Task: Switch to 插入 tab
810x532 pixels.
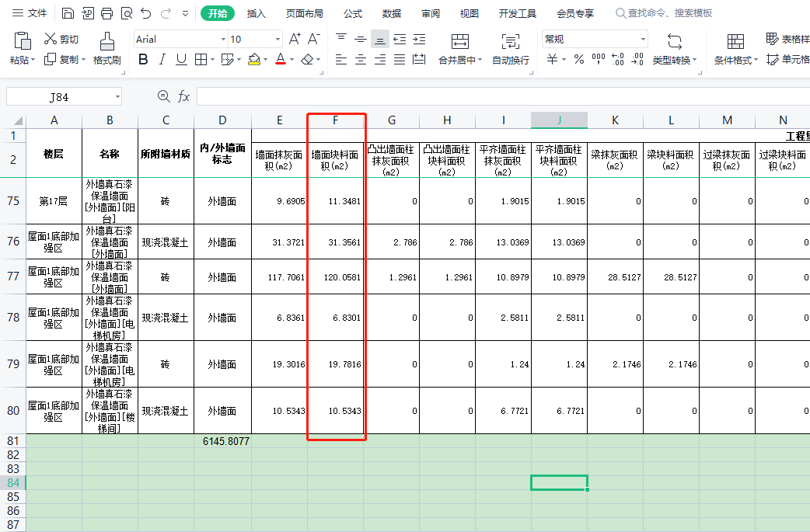Action: [257, 13]
